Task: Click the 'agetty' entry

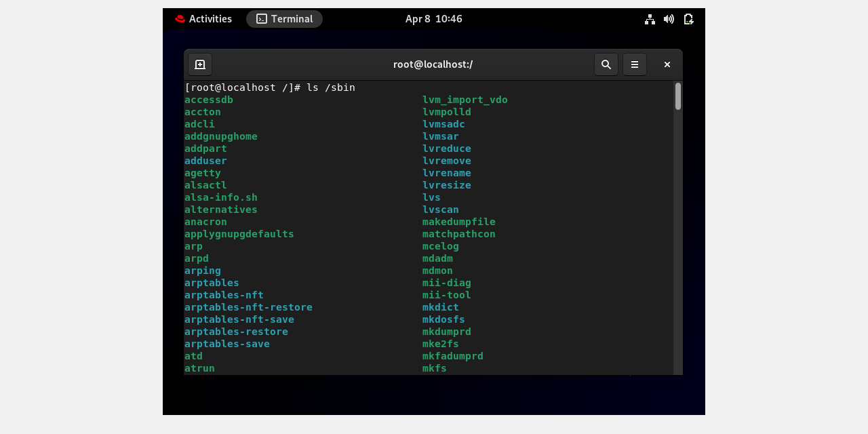Action: [x=203, y=173]
